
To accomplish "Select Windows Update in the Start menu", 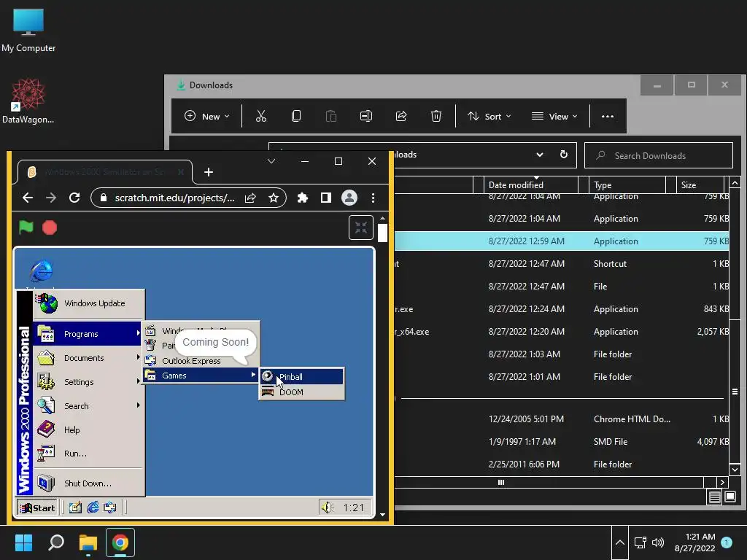I will pyautogui.click(x=89, y=303).
